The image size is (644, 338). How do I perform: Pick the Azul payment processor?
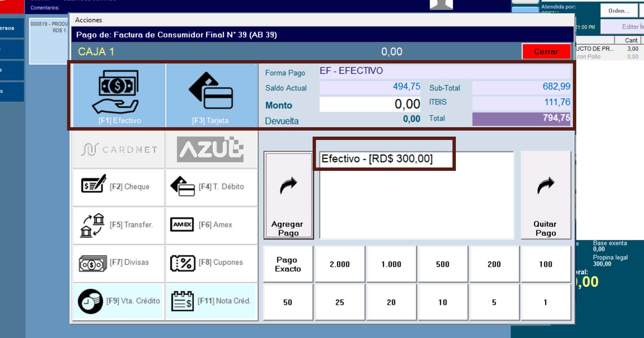pyautogui.click(x=211, y=150)
